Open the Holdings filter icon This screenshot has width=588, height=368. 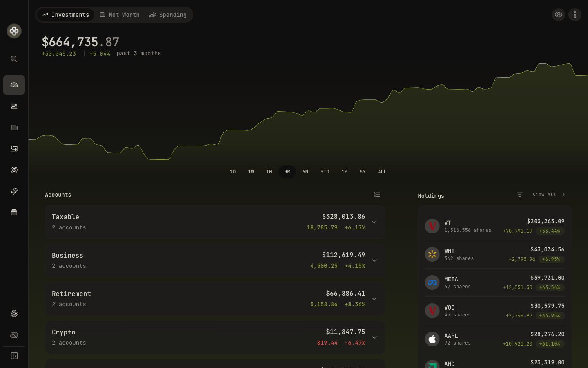tap(519, 195)
